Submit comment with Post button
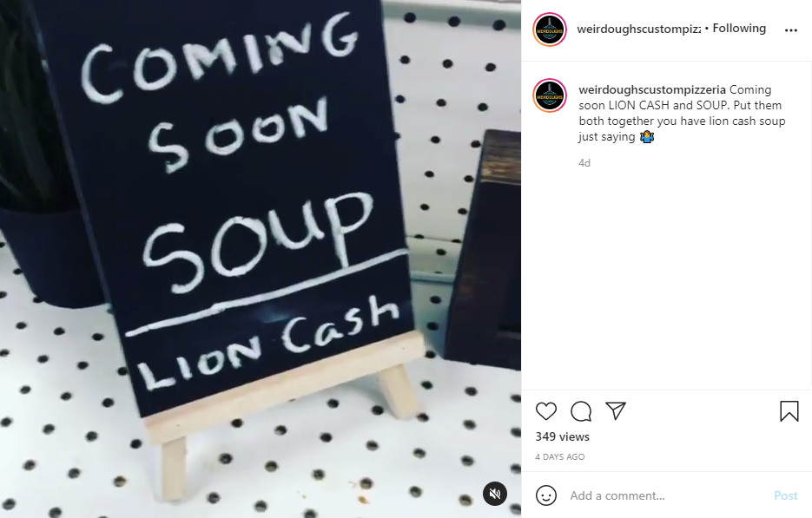Screen dimensions: 812x518 coord(786,495)
